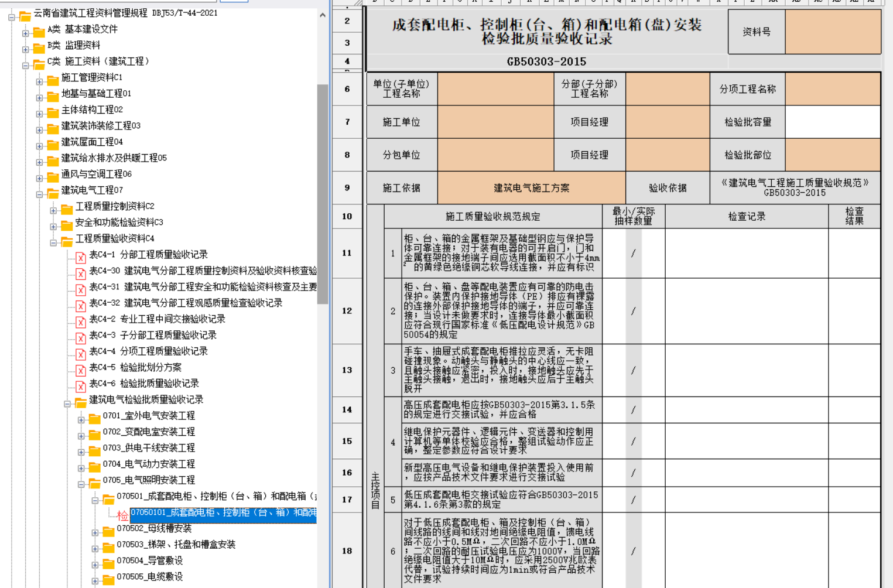This screenshot has width=893, height=588.
Task: Click the 低压成套配电柜交接试验 text cell
Action: pyautogui.click(x=502, y=500)
